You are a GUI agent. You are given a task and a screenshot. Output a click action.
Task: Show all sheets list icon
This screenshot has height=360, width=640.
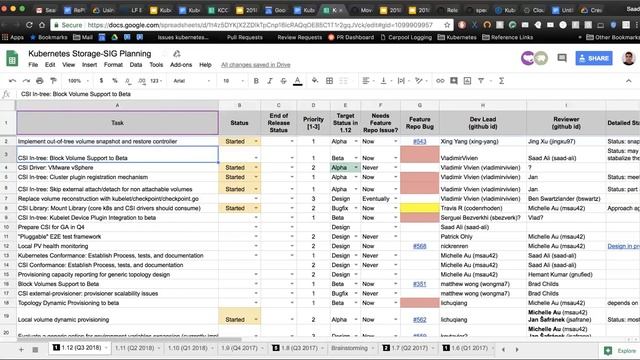pos(35,349)
